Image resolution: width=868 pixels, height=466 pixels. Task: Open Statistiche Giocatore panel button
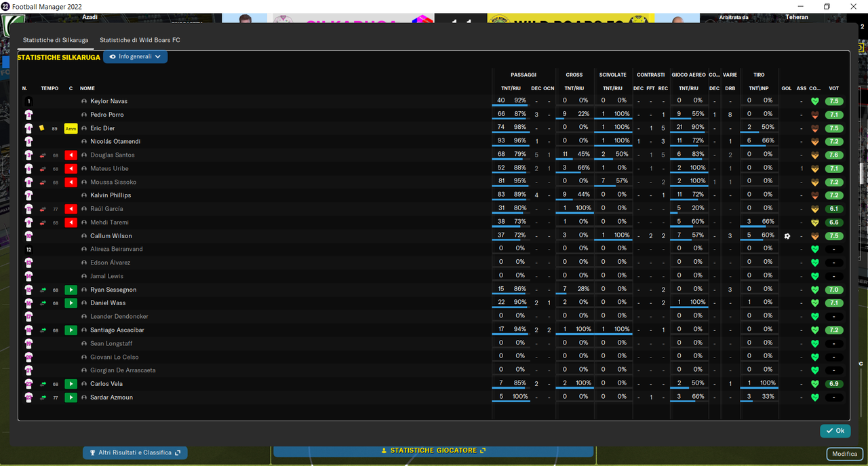click(433, 450)
